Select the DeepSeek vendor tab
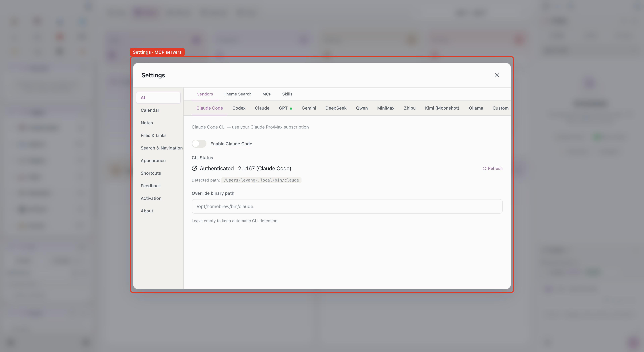The image size is (644, 352). click(x=336, y=108)
